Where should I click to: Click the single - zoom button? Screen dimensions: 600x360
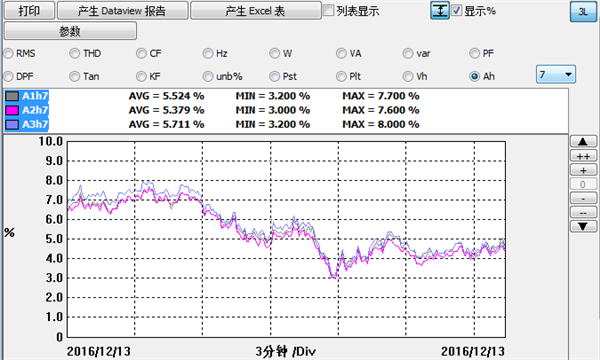click(583, 198)
